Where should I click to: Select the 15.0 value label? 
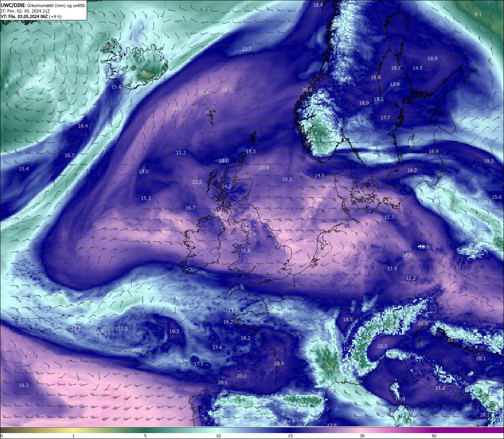123,329
